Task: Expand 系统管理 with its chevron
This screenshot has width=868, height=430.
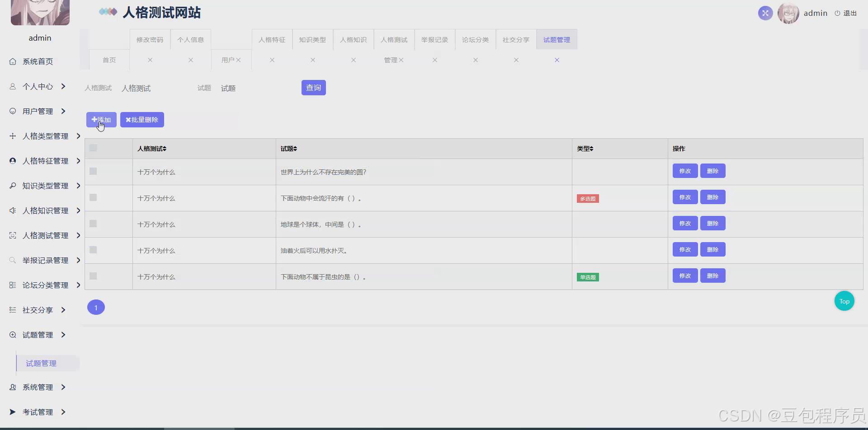Action: coord(63,387)
